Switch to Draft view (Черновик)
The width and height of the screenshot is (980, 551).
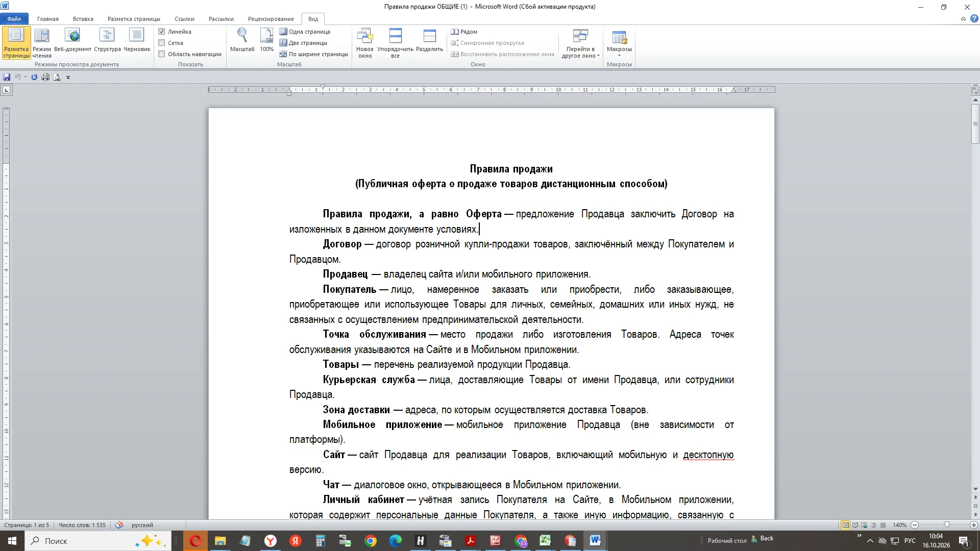[137, 41]
